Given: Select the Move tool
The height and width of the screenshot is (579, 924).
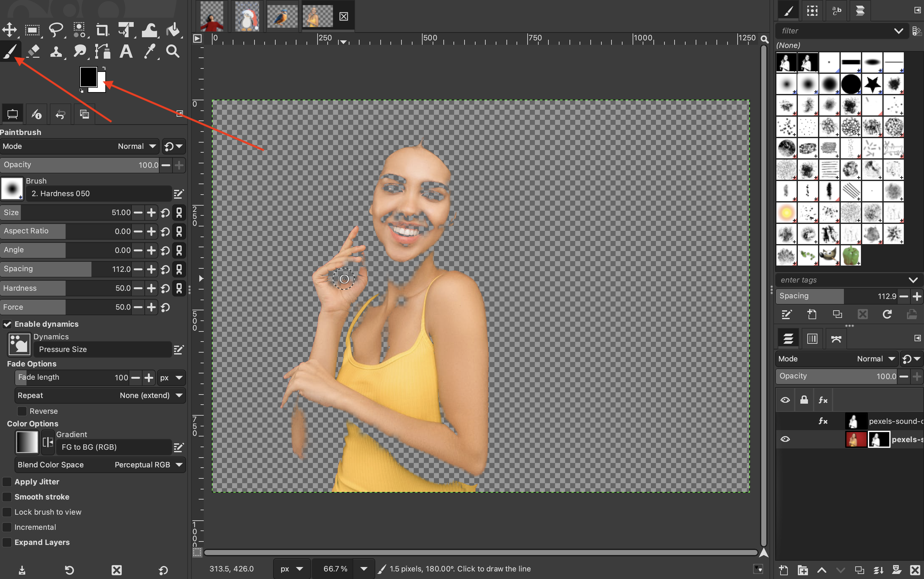Looking at the screenshot, I should (9, 30).
